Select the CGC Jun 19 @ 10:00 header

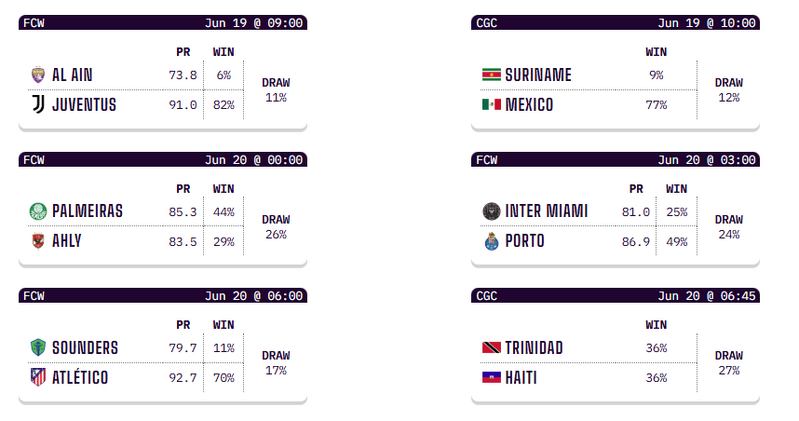click(615, 23)
